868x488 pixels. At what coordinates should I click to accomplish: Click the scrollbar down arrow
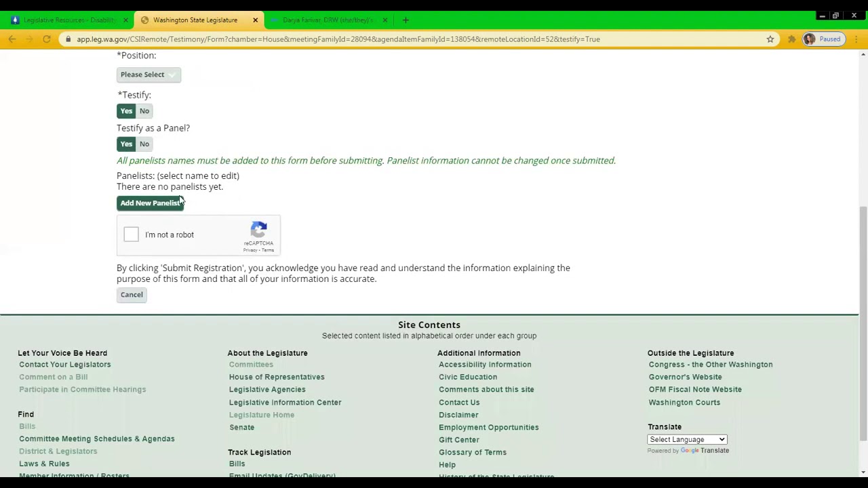click(863, 472)
